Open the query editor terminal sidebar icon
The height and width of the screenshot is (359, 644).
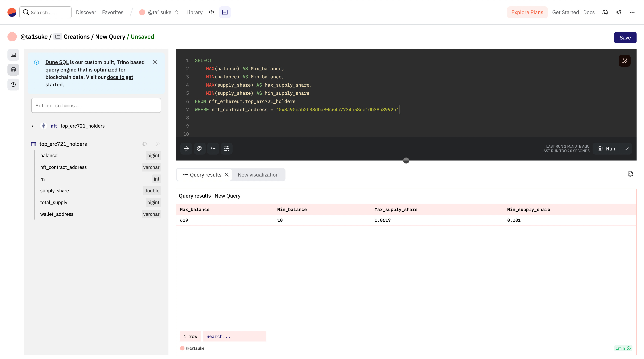click(13, 55)
